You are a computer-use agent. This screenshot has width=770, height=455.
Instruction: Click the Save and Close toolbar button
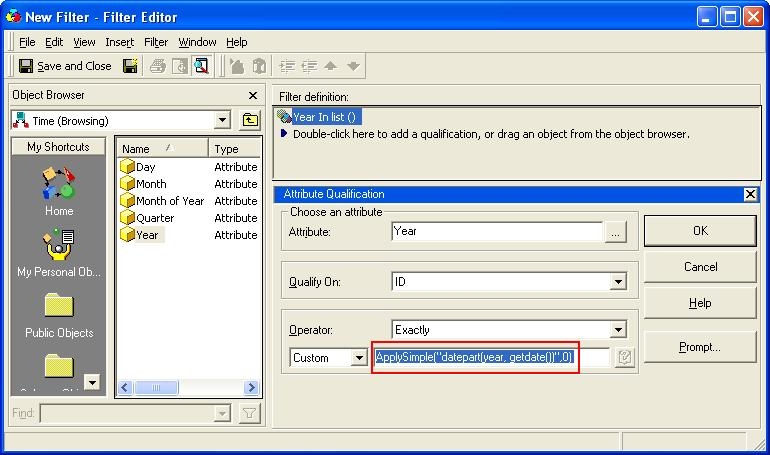coord(65,66)
